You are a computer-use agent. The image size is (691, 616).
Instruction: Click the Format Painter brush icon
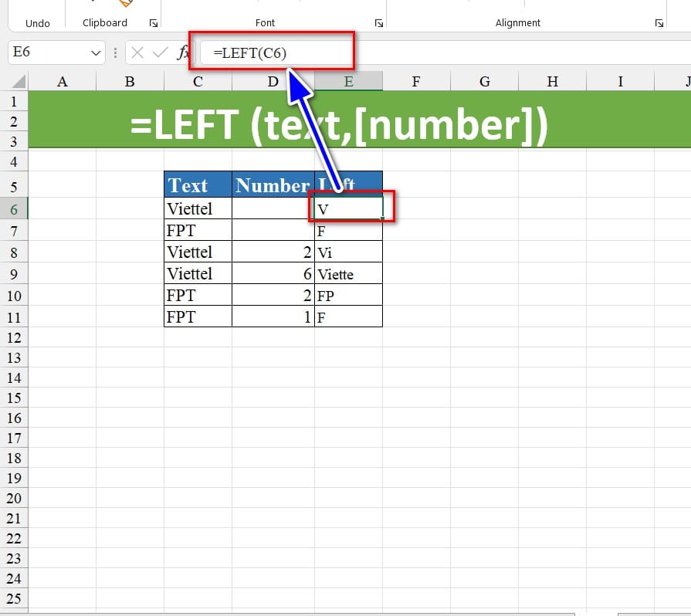[x=126, y=3]
